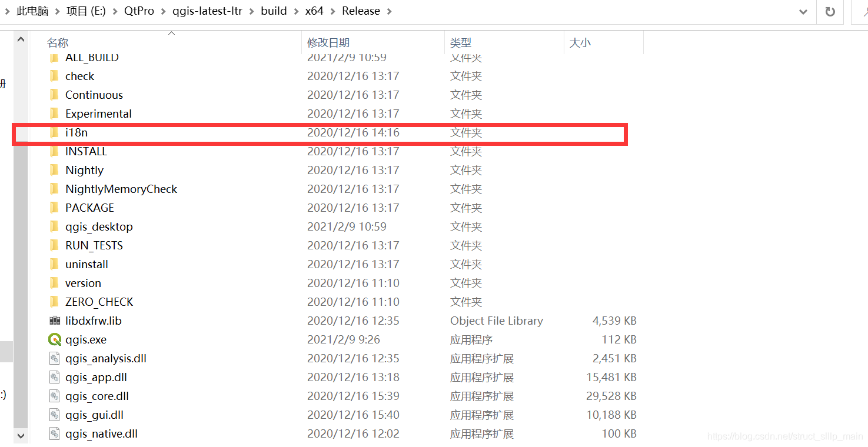Click the 2020/12/16 14:16 date cell

[x=353, y=132]
